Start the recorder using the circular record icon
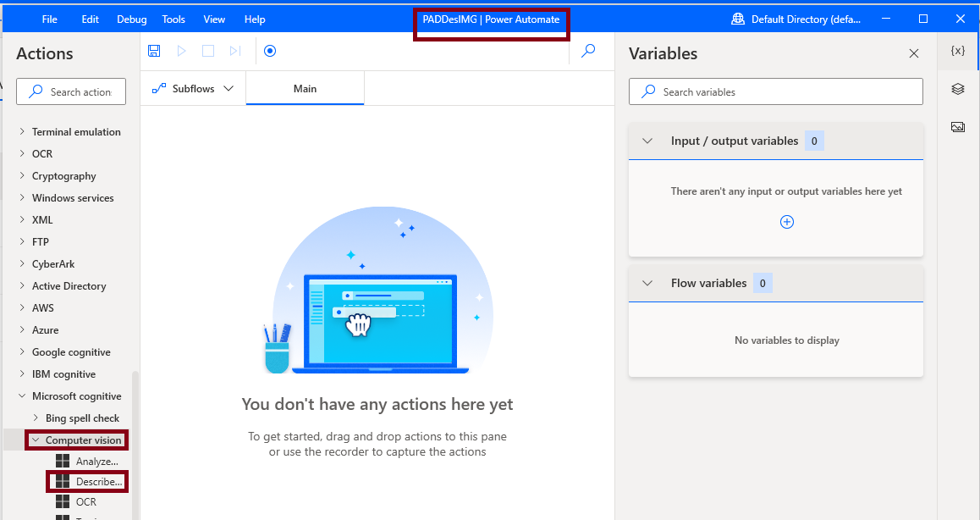980x520 pixels. [270, 51]
